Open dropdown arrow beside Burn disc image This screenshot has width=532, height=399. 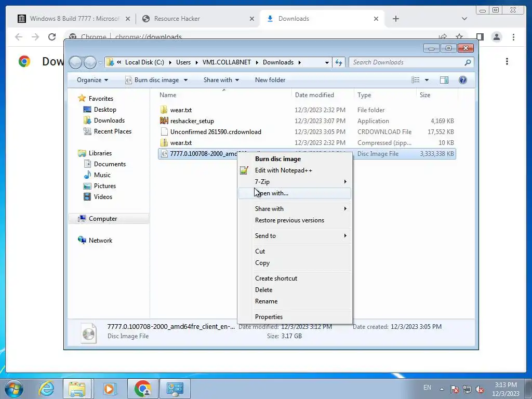(x=185, y=80)
